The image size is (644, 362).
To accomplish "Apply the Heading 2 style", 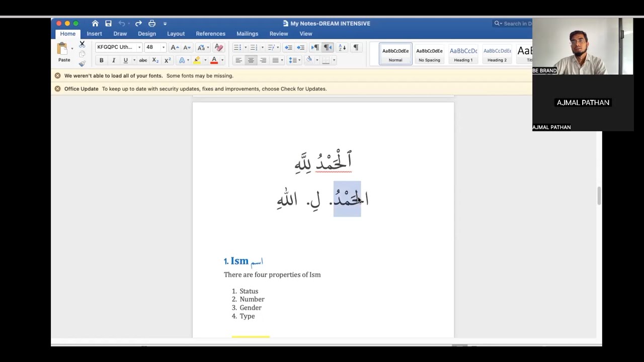I will coord(497,54).
